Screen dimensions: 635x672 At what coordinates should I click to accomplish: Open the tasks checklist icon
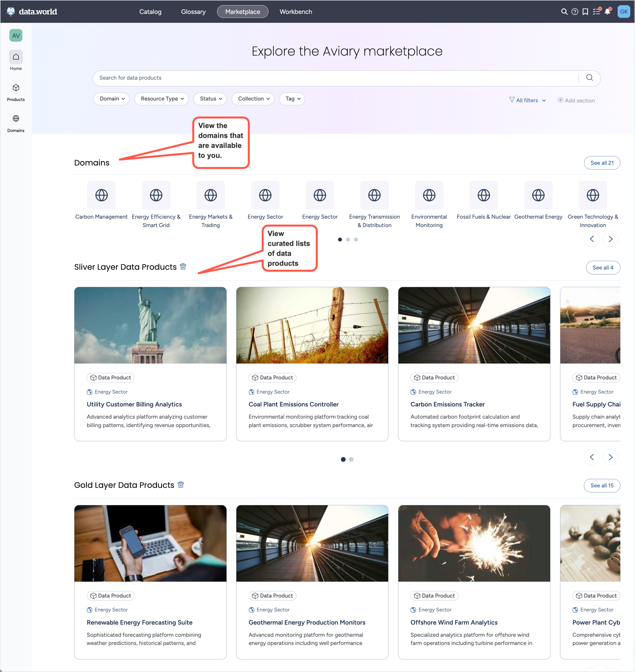click(596, 11)
